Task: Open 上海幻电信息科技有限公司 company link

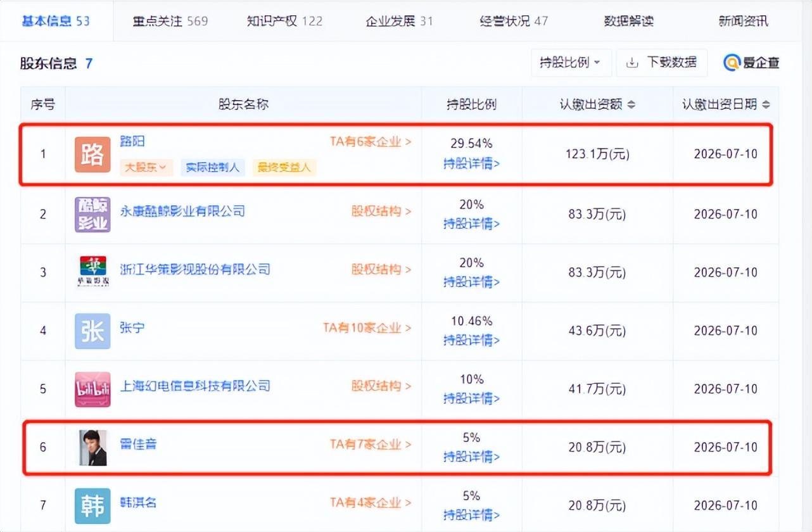Action: click(195, 386)
